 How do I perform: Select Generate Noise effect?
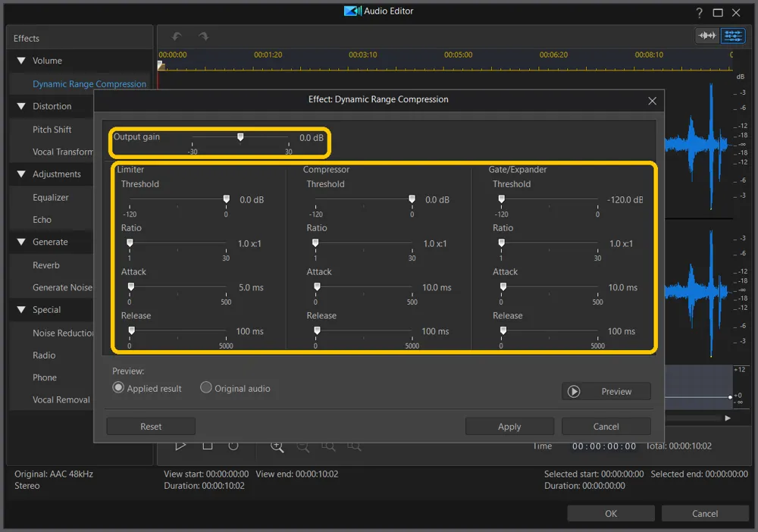coord(62,287)
